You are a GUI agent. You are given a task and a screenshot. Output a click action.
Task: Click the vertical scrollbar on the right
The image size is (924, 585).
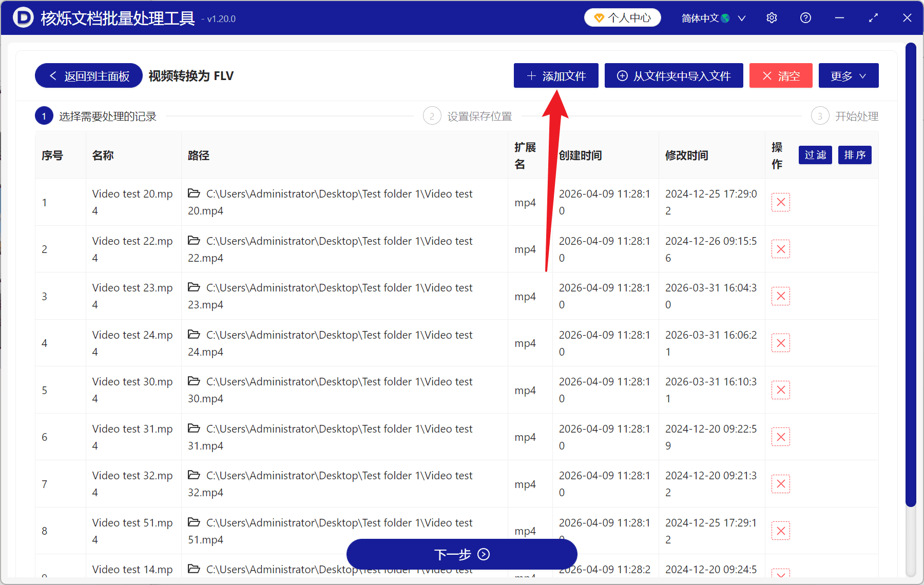point(911,275)
